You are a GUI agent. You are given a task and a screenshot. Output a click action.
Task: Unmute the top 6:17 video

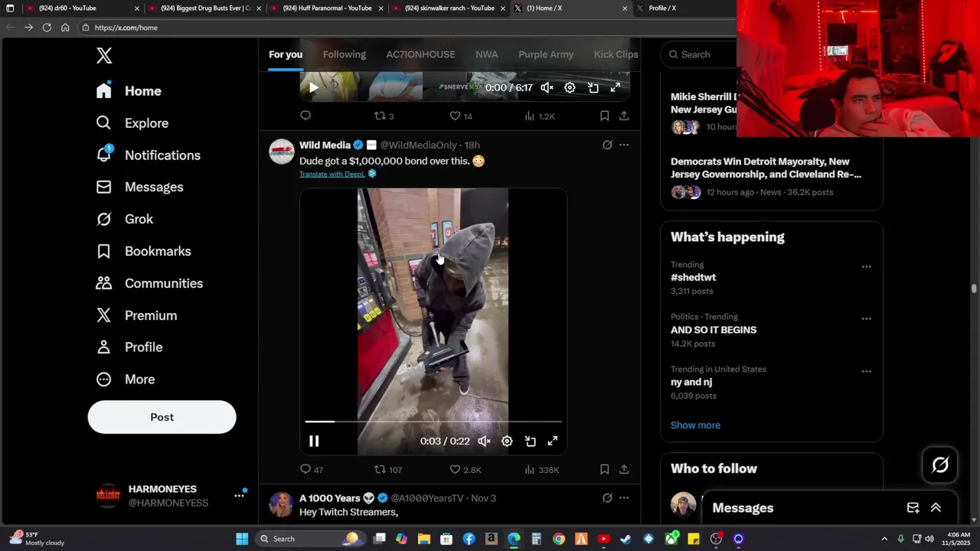(547, 87)
